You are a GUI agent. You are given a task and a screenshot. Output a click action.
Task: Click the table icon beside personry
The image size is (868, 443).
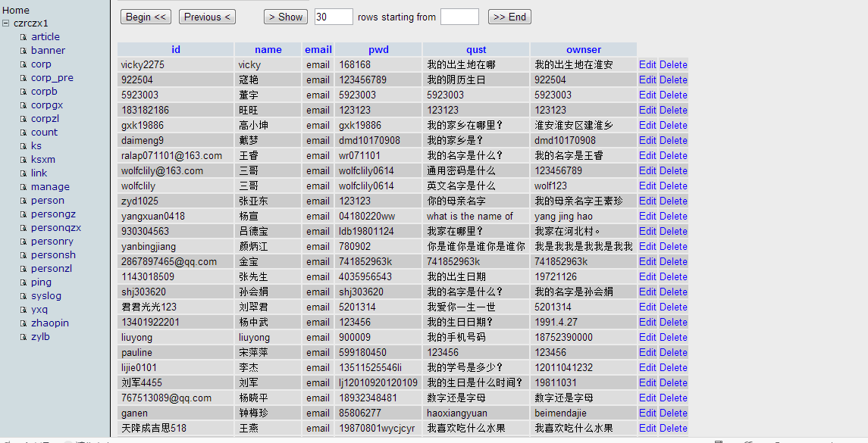pyautogui.click(x=24, y=242)
